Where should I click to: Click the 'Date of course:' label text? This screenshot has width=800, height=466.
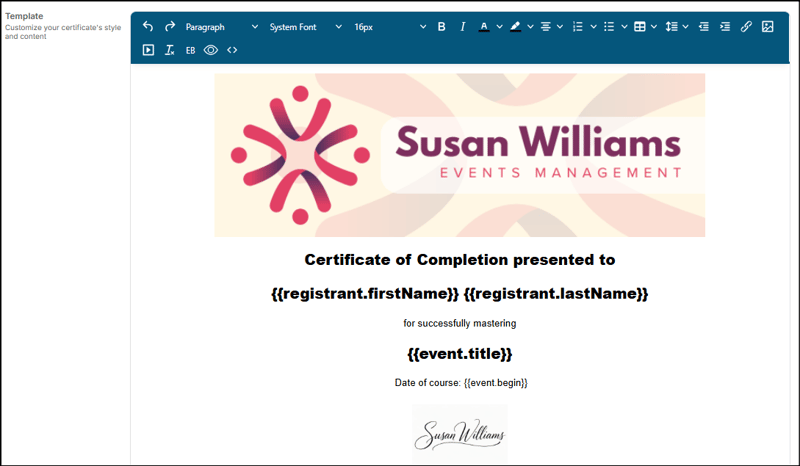pyautogui.click(x=428, y=383)
